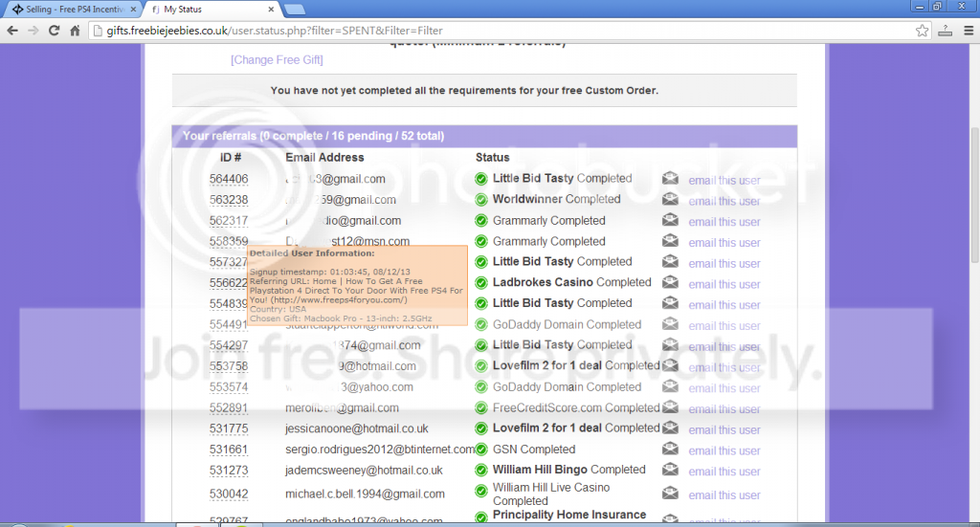Click the envelope icon in GSN Completed row
This screenshot has height=527, width=980.
[670, 449]
